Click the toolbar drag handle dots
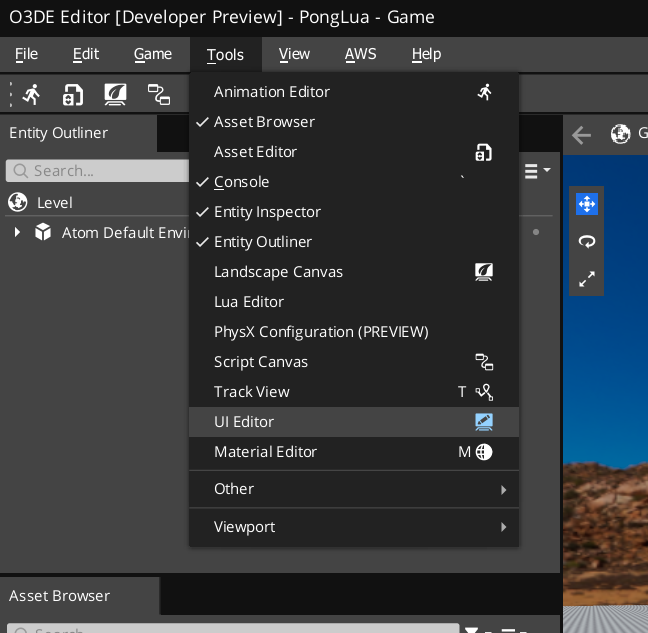 [x=11, y=94]
